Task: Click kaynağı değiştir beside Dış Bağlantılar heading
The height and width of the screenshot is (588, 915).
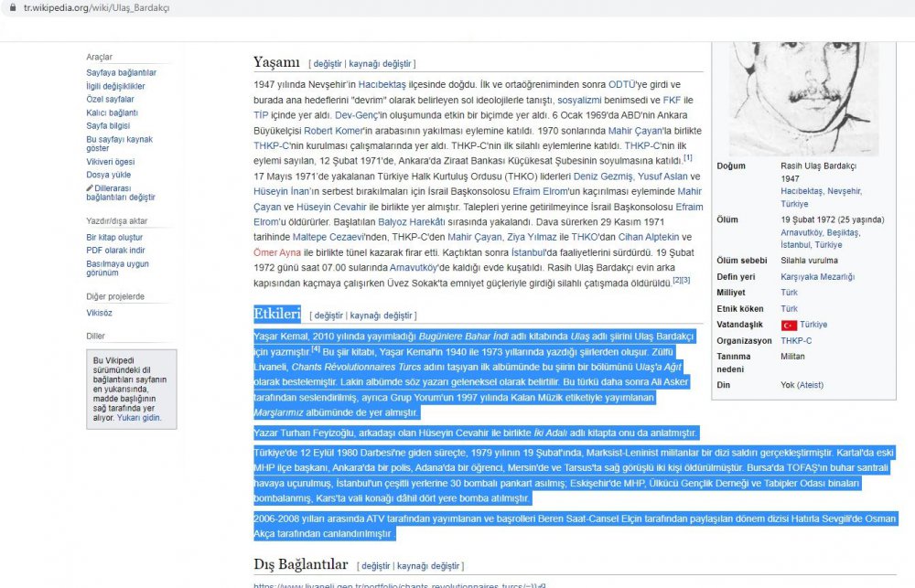Action: coord(428,566)
